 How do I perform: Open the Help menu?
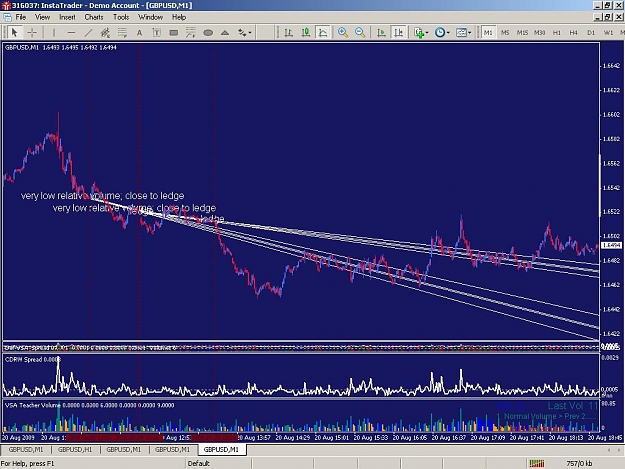[x=179, y=17]
